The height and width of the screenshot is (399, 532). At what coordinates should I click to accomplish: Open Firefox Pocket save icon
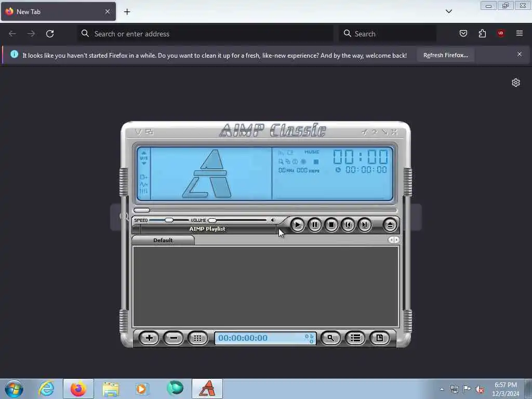point(463,33)
